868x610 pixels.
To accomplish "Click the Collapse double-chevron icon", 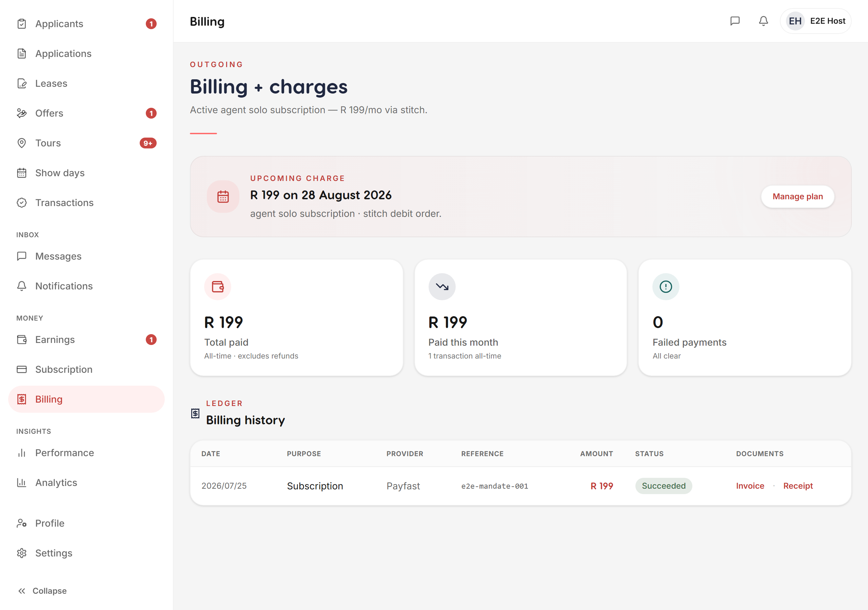I will (x=22, y=591).
